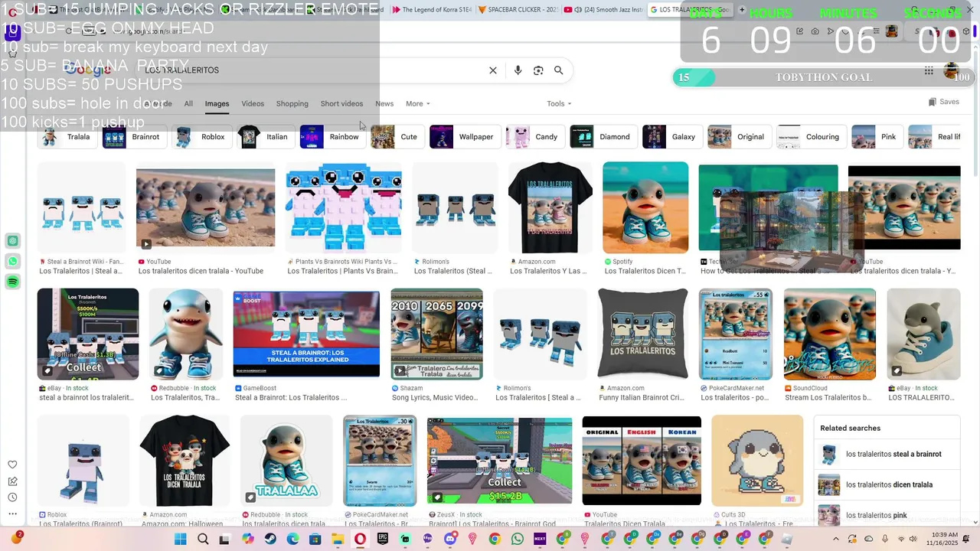The height and width of the screenshot is (551, 980).
Task: Open the SPACEBAR CLICKER browser tab
Action: [517, 10]
